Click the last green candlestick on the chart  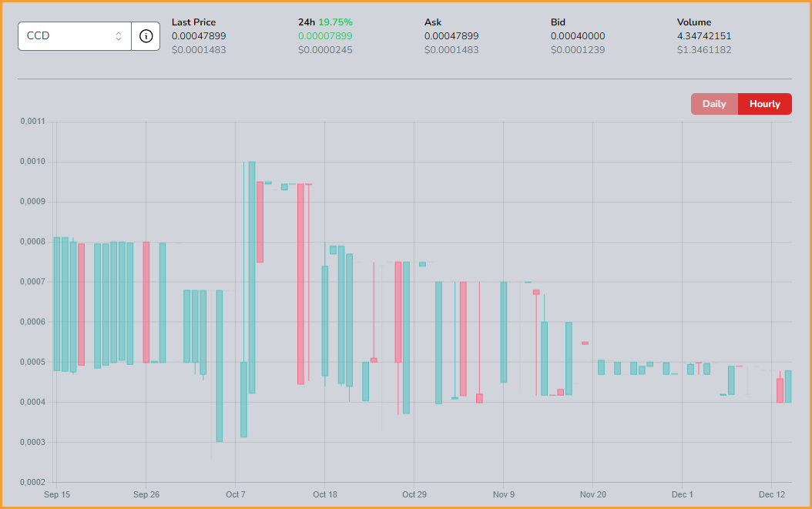788,387
